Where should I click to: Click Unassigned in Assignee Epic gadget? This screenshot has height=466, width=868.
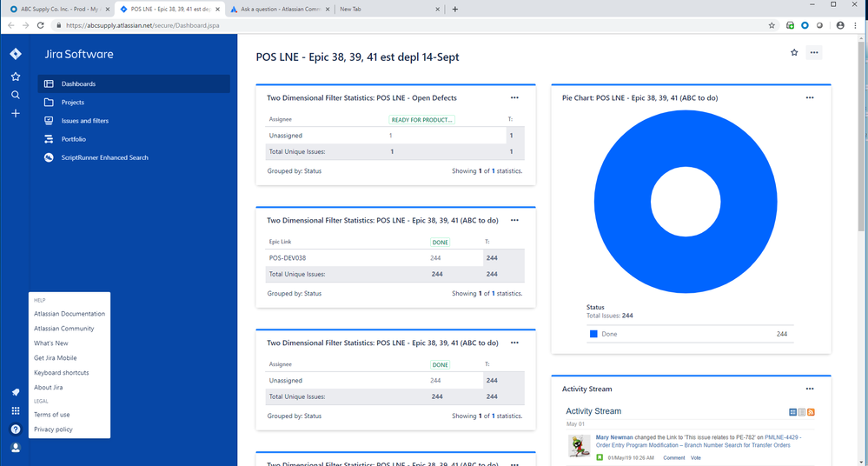[x=286, y=380]
